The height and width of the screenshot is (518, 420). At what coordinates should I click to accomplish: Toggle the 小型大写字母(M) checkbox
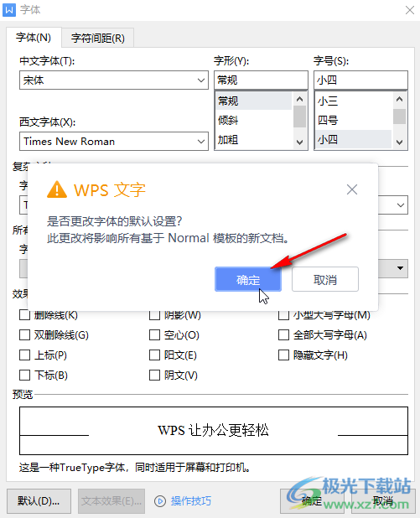tap(284, 315)
